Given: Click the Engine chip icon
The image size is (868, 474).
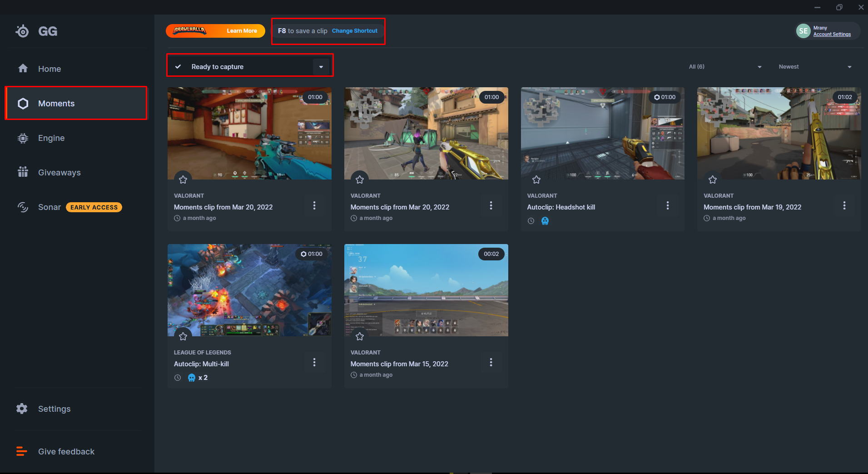Looking at the screenshot, I should pos(23,138).
